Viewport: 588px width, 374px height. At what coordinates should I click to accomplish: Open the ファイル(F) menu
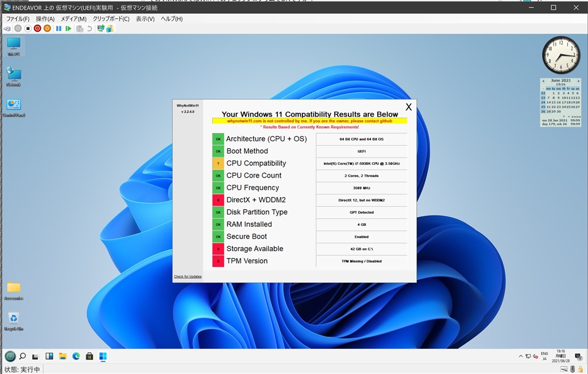tap(18, 19)
